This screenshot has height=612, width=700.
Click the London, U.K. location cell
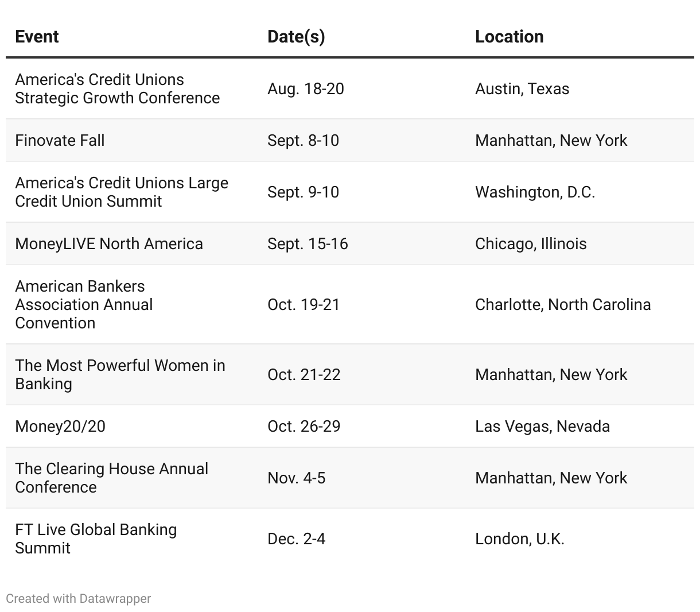click(520, 539)
